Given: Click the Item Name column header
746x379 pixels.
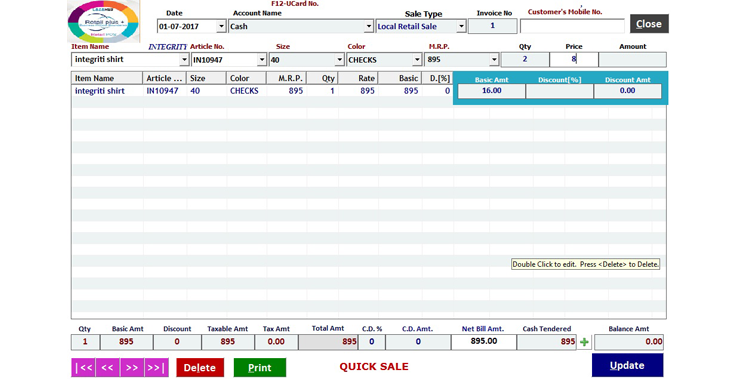Looking at the screenshot, I should (x=107, y=78).
